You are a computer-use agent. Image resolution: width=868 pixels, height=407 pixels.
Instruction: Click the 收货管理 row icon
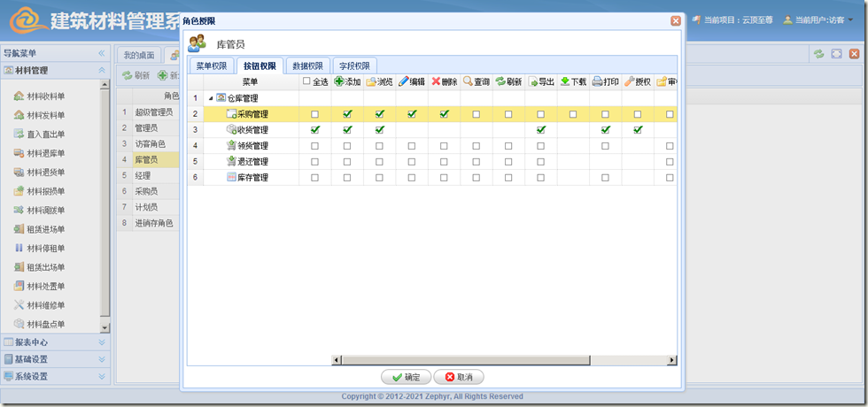[231, 130]
